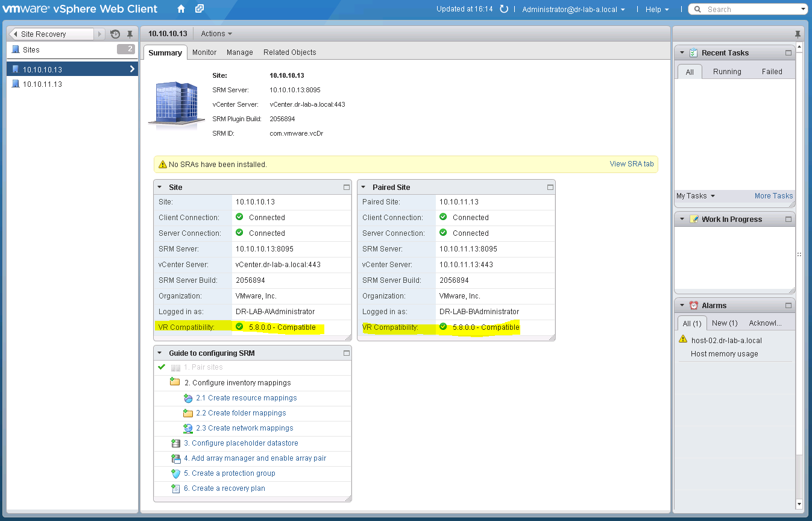Image resolution: width=812 pixels, height=521 pixels.
Task: Show Failed tasks tab
Action: click(x=772, y=72)
